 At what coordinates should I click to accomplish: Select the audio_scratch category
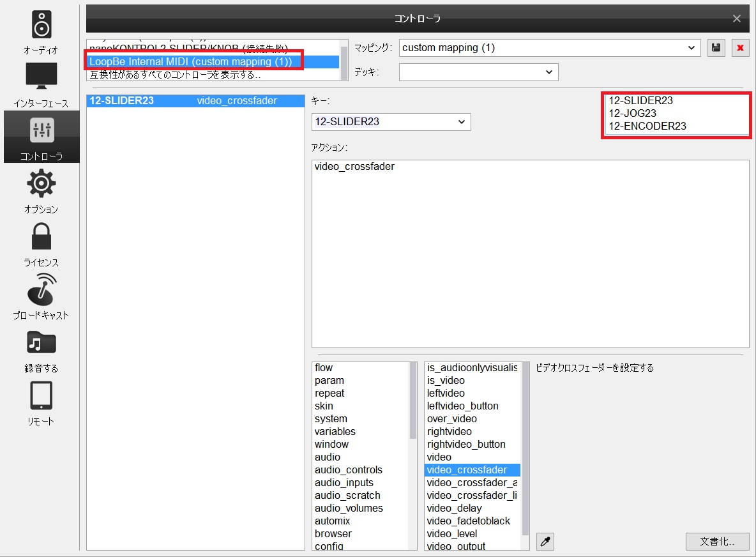(x=361, y=495)
